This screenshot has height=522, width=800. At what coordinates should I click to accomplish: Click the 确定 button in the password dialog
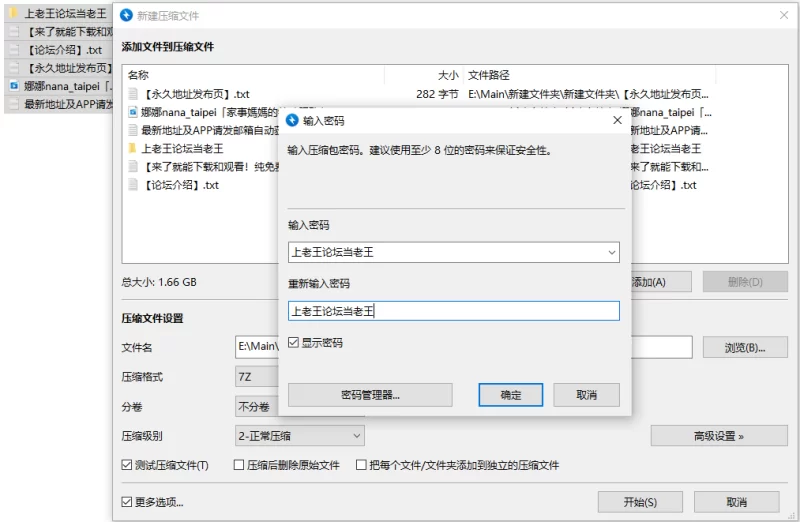[x=511, y=395]
